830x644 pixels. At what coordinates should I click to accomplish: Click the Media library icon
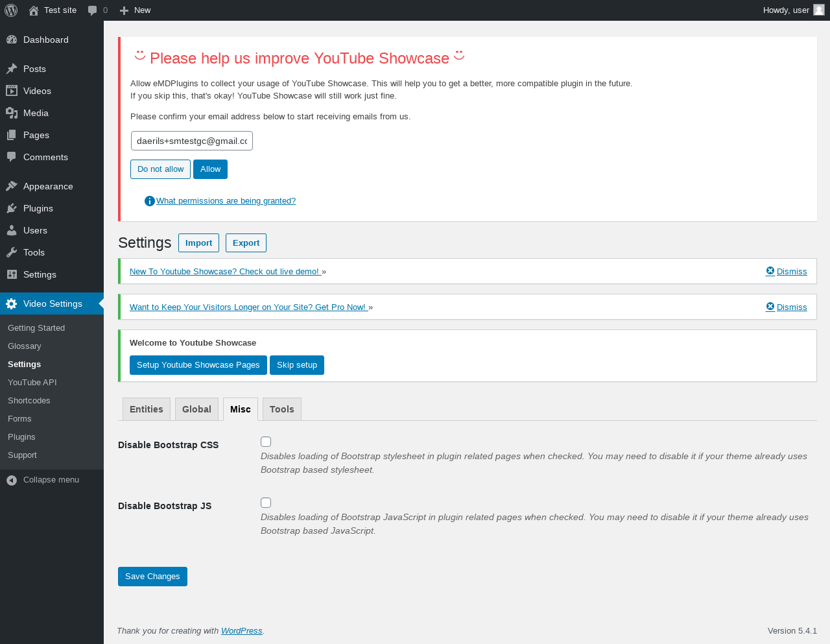tap(12, 113)
